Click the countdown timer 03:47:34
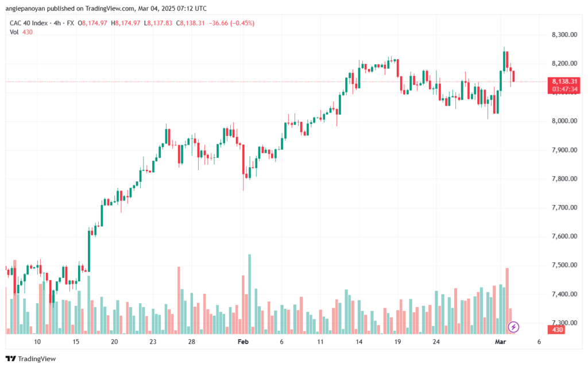The width and height of the screenshot is (588, 368). [564, 89]
